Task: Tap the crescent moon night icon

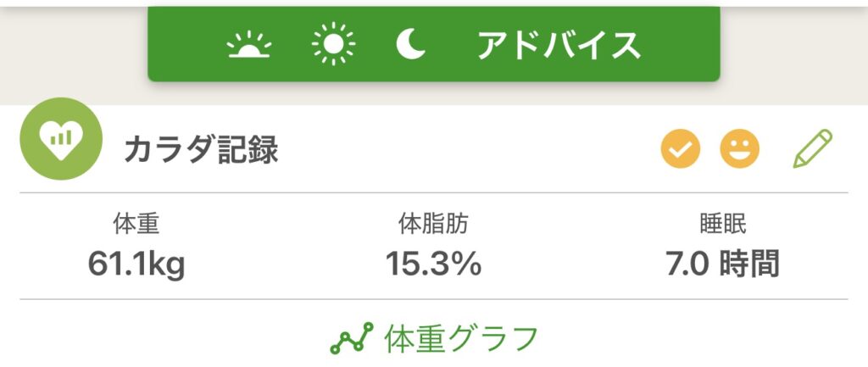Action: [411, 44]
